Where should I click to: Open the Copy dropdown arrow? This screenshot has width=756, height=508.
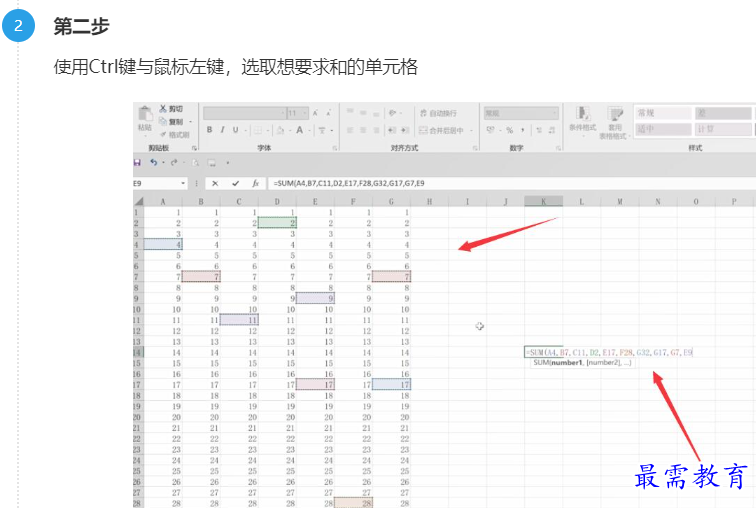190,122
